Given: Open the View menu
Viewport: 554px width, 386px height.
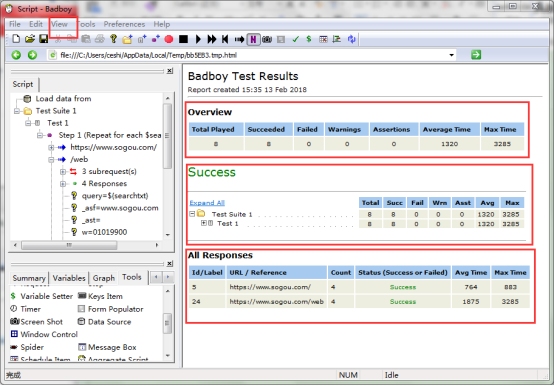Looking at the screenshot, I should [59, 24].
